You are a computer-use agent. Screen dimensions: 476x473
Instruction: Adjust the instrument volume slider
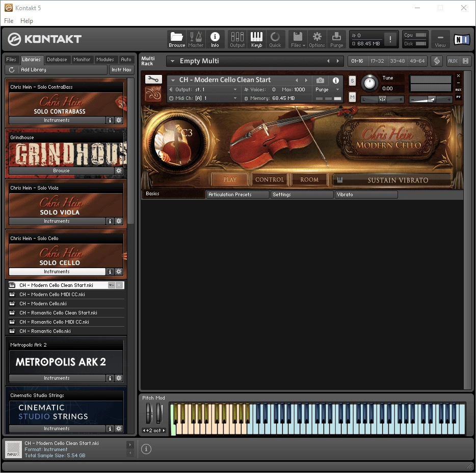[x=431, y=99]
